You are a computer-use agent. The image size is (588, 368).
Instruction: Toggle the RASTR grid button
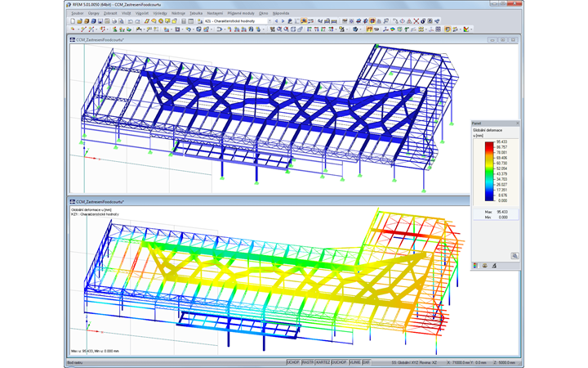[x=308, y=362]
